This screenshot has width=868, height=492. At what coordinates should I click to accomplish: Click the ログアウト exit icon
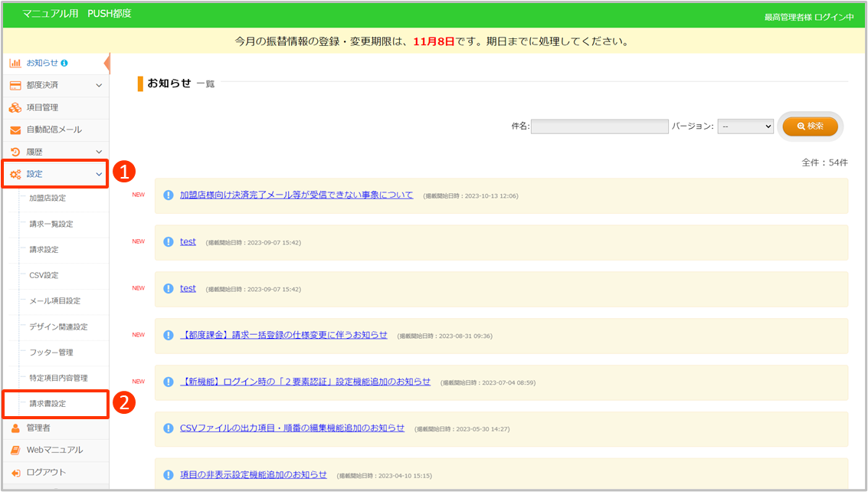[x=15, y=472]
